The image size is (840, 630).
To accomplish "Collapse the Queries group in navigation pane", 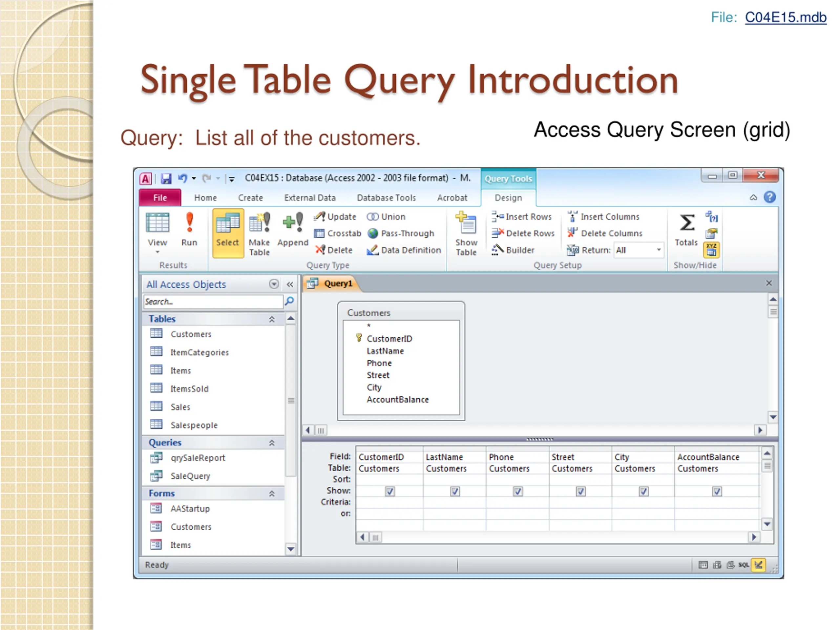I will coord(272,443).
